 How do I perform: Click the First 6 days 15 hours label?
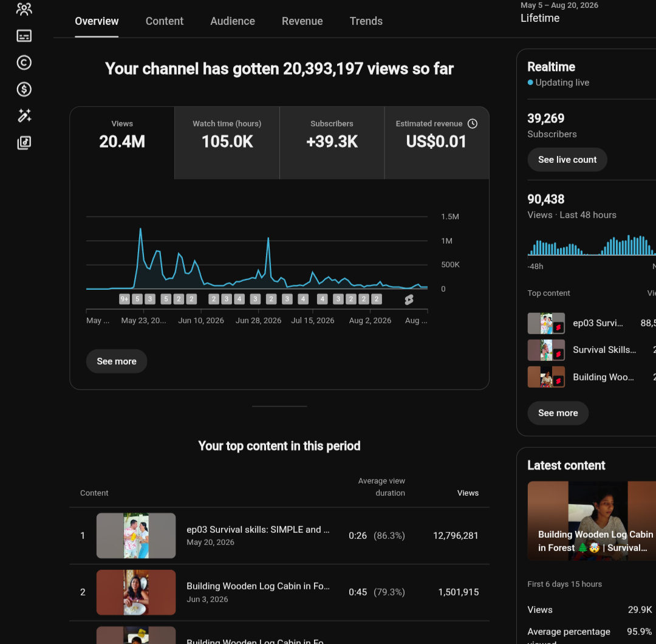point(564,584)
